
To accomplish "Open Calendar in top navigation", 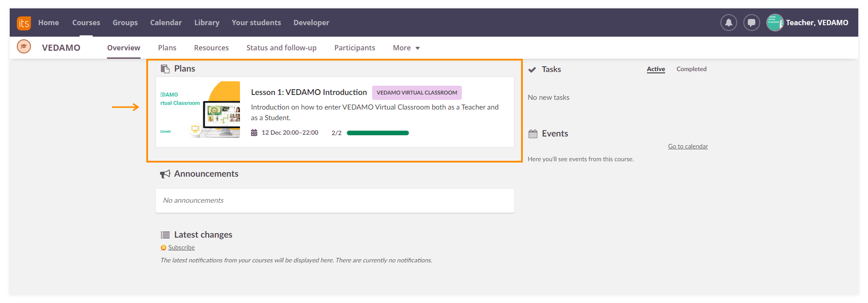I will 166,23.
